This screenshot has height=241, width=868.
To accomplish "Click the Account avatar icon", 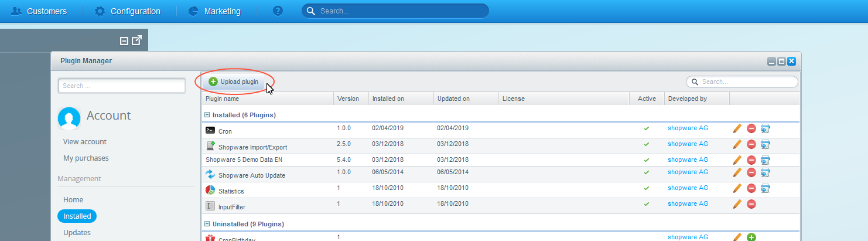I will click(x=69, y=118).
